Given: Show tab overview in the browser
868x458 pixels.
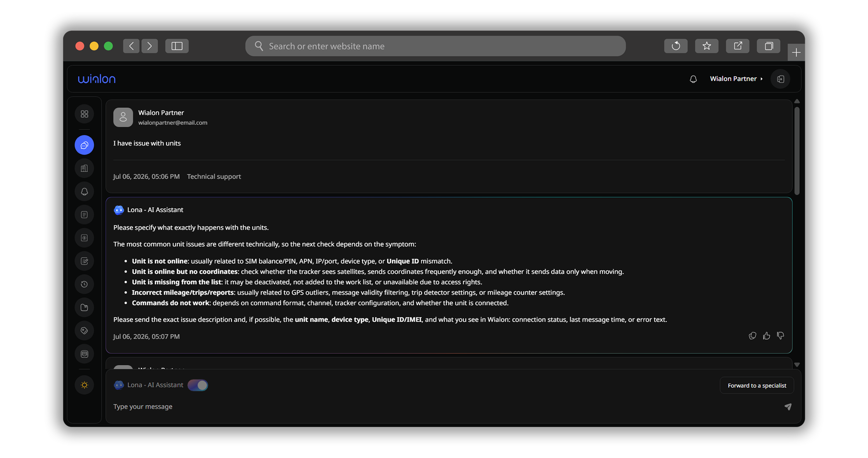Looking at the screenshot, I should pyautogui.click(x=769, y=46).
